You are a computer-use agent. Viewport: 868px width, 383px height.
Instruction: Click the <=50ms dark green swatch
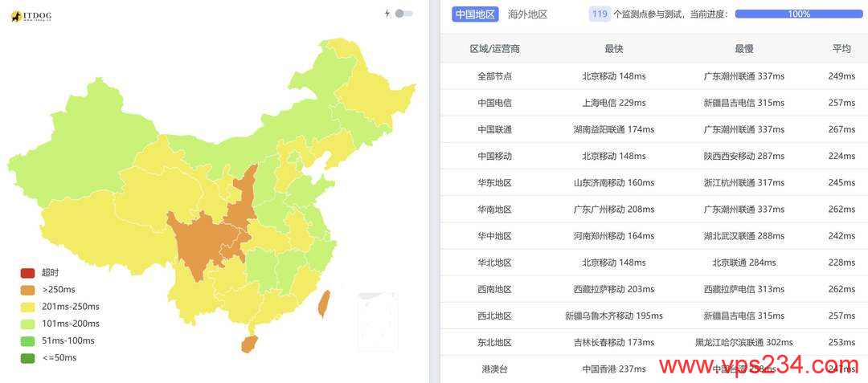pos(27,358)
